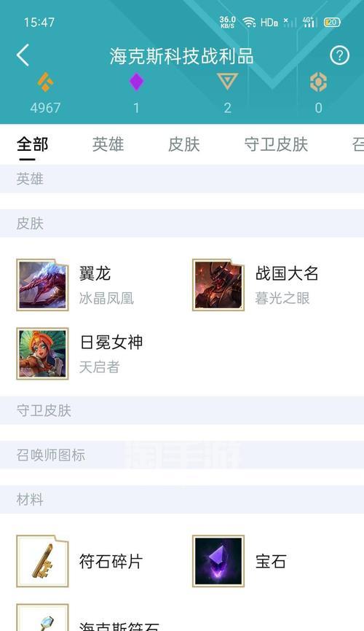The image size is (364, 631).
Task: Select the 全部 tab
Action: coord(32,144)
